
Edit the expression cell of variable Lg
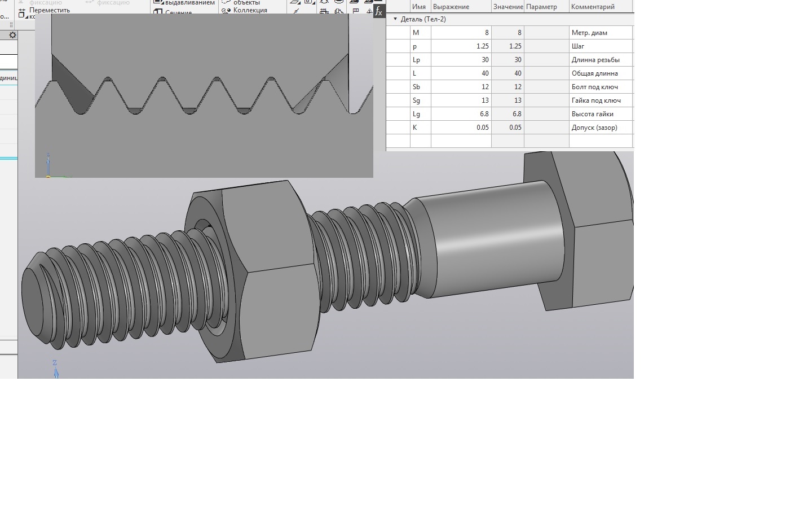click(x=461, y=114)
